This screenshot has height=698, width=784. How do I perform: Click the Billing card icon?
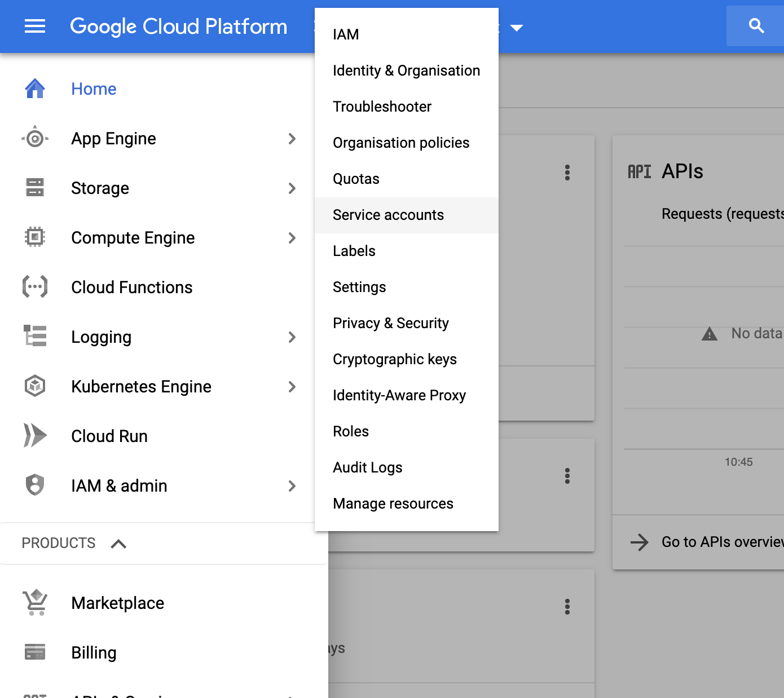pos(35,652)
